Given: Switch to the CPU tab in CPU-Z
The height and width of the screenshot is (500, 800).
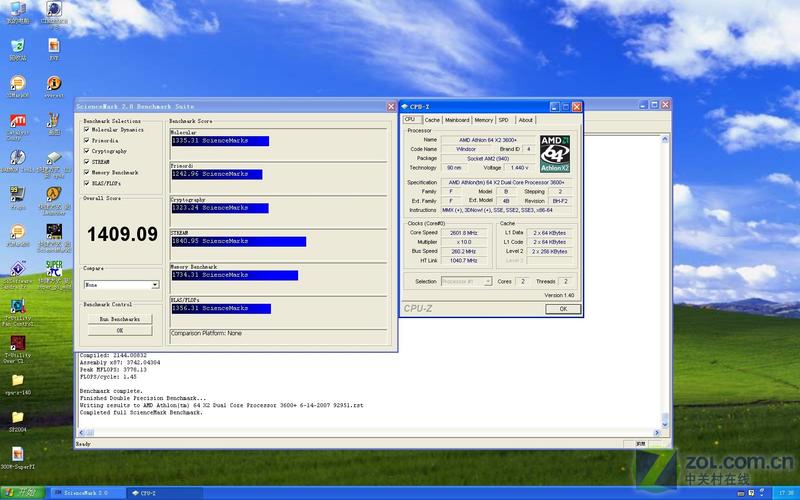Looking at the screenshot, I should pos(411,119).
